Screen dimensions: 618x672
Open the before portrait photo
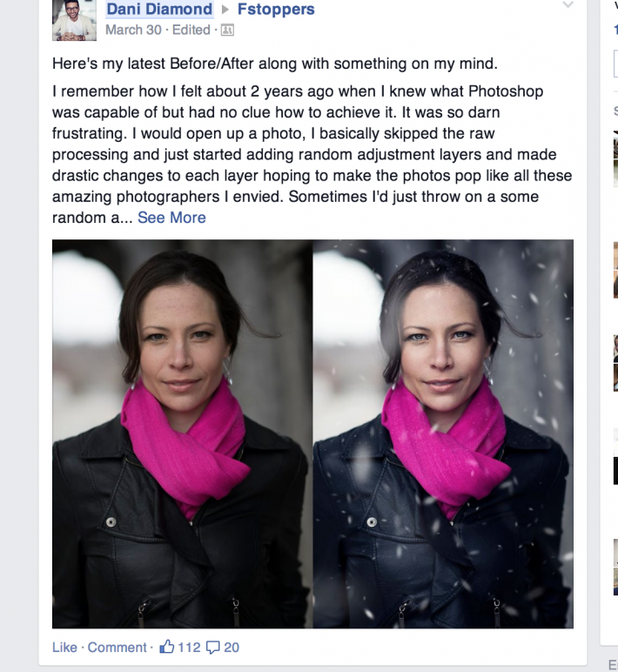182,433
